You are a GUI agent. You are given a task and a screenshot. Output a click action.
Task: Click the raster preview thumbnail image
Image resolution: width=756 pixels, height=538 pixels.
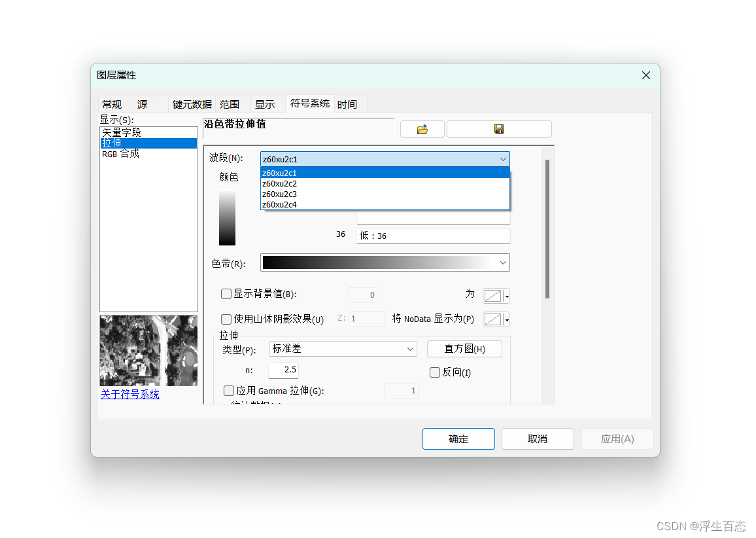click(148, 351)
